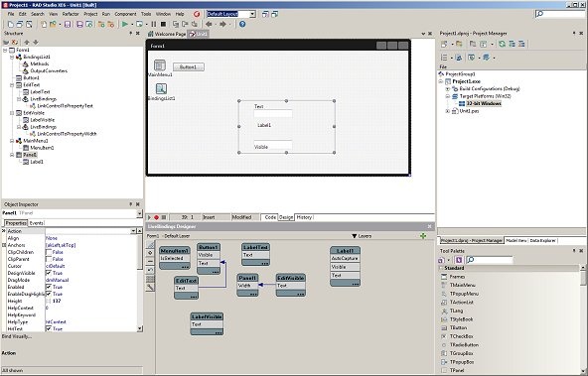Click the IDE Insight search box
This screenshot has height=376, width=588.
(559, 14)
